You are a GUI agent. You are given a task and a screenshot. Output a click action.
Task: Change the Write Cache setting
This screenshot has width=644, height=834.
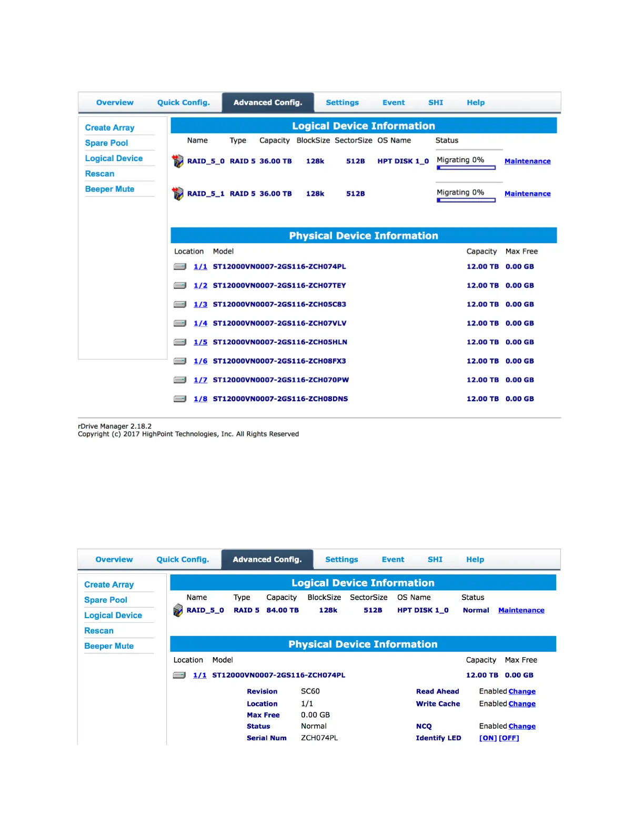522,704
